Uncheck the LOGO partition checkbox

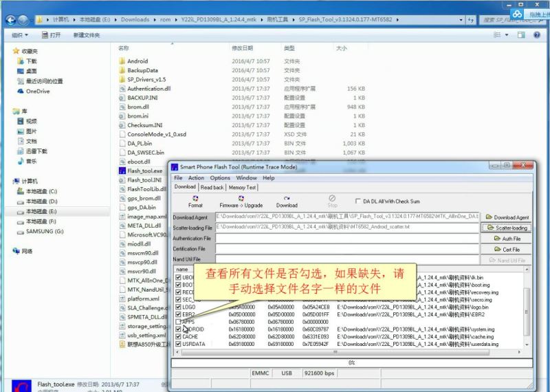tap(178, 307)
